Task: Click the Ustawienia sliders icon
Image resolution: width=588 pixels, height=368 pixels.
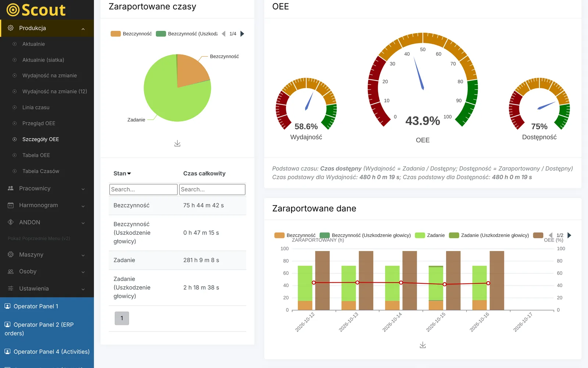Action: coord(11,289)
